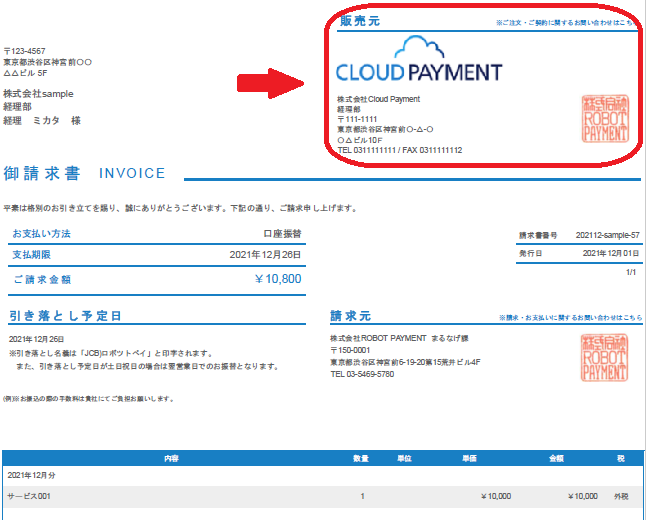The height and width of the screenshot is (520, 646).
Task: Click the red ROBOT PAYMENT seal in 請求元 section
Action: click(x=604, y=357)
